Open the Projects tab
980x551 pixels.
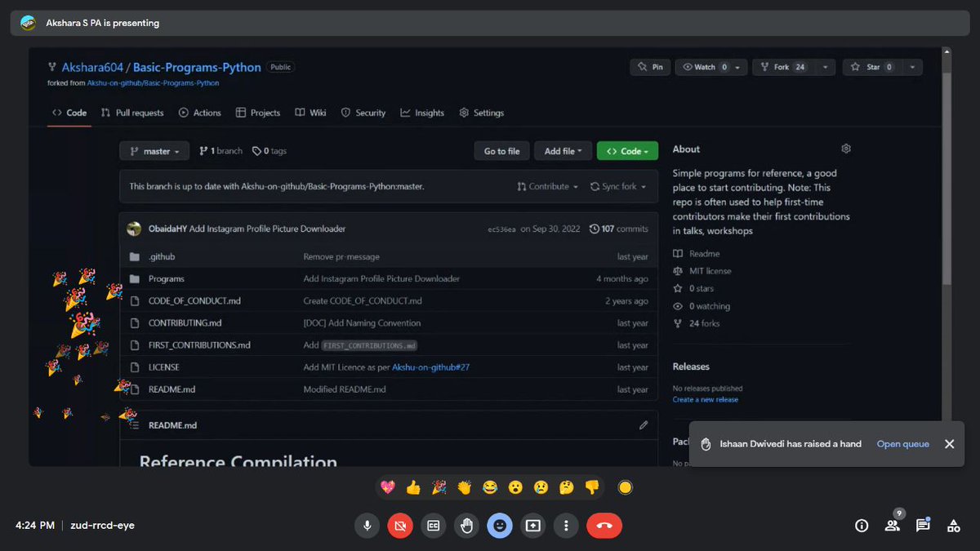(258, 113)
